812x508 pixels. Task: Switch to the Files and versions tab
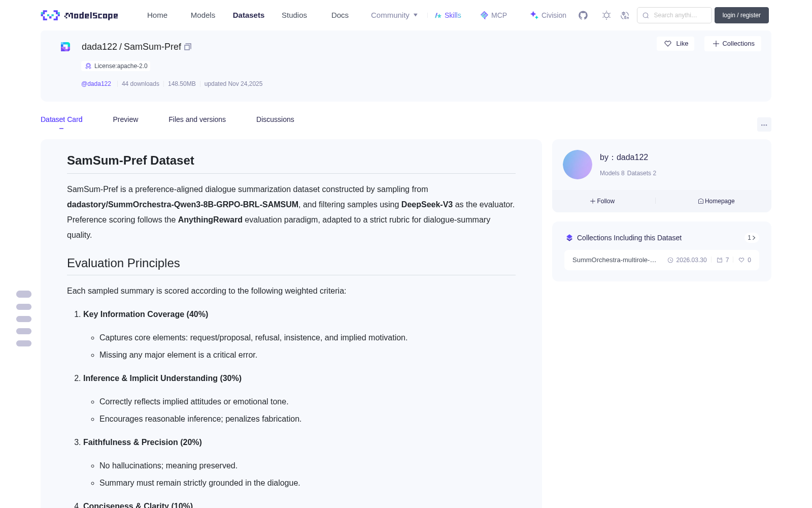tap(197, 119)
